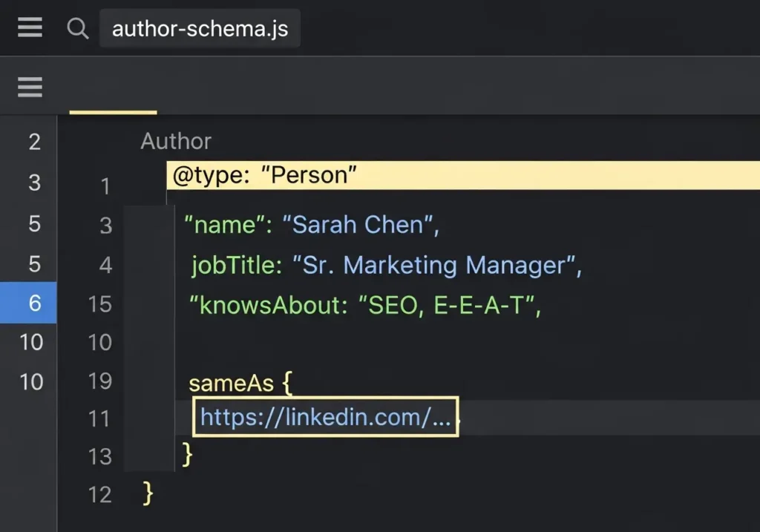760x532 pixels.
Task: Click line number 2 in the left gutter
Action: pyautogui.click(x=34, y=142)
